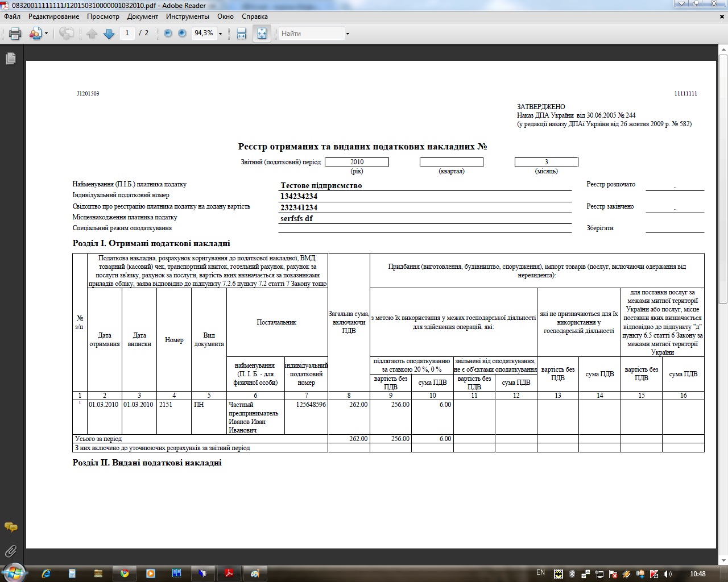Go to next page with down arrow

pyautogui.click(x=109, y=34)
